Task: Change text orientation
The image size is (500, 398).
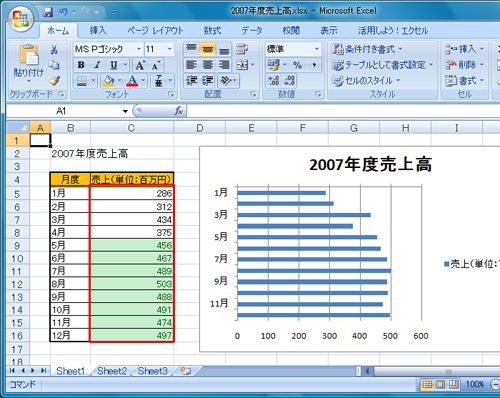Action: click(x=226, y=81)
